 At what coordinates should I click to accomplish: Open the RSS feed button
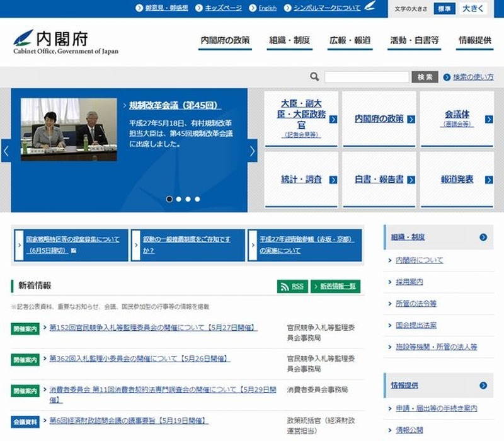tap(292, 286)
